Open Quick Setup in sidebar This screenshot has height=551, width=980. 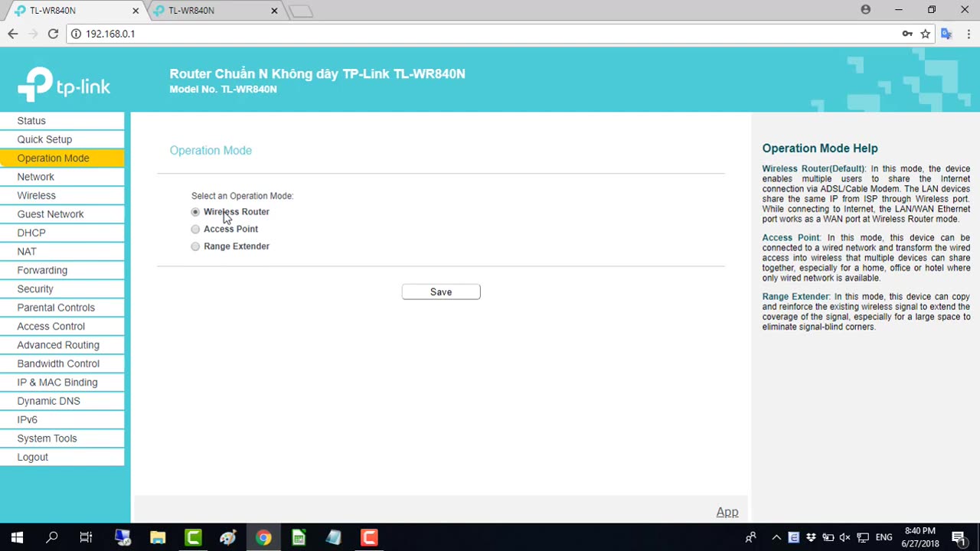62,139
